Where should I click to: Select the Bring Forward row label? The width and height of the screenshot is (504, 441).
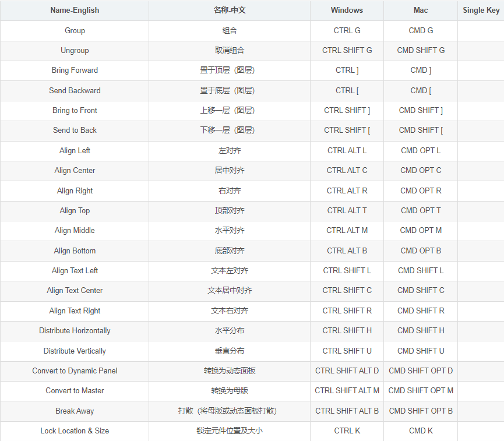coord(75,70)
